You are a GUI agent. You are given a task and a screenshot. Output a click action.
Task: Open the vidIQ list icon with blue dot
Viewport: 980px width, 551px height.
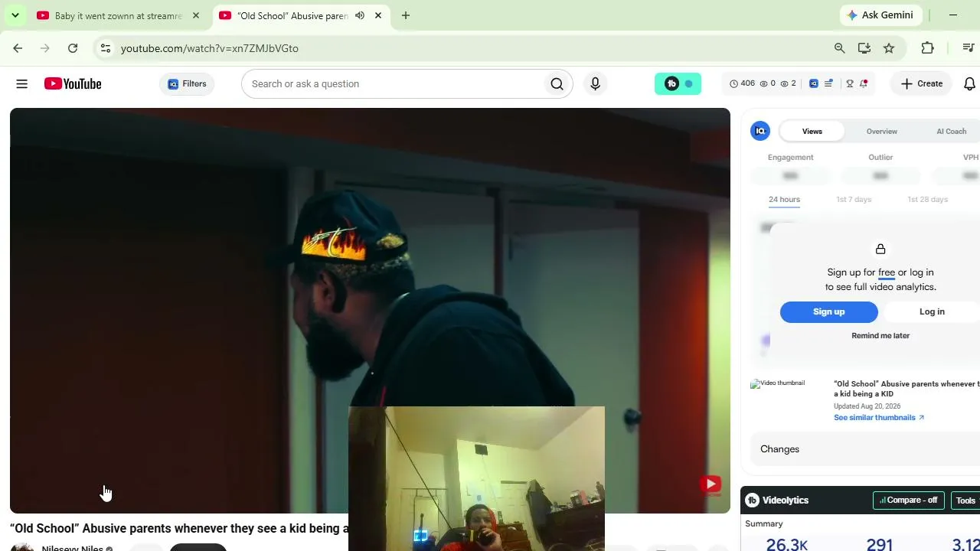click(828, 83)
